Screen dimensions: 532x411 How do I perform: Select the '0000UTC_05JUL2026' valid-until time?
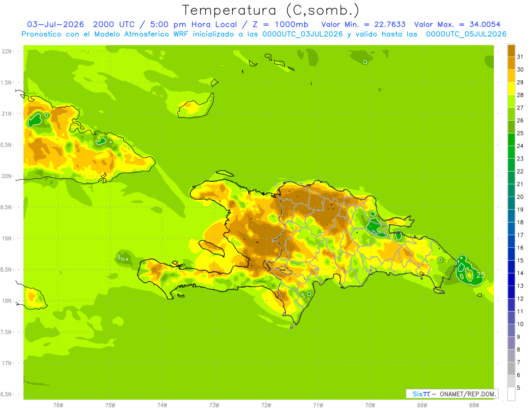[466, 34]
